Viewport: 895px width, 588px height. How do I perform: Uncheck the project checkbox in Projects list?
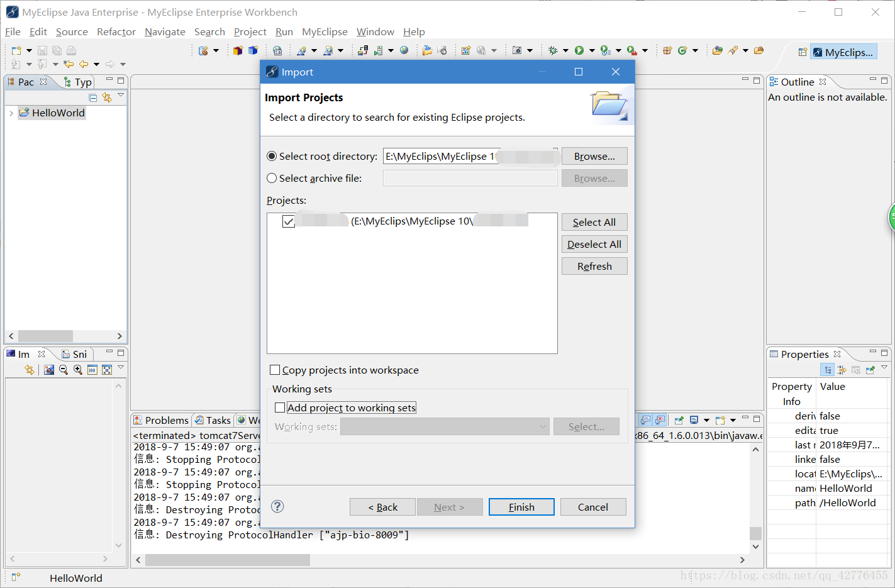click(289, 221)
